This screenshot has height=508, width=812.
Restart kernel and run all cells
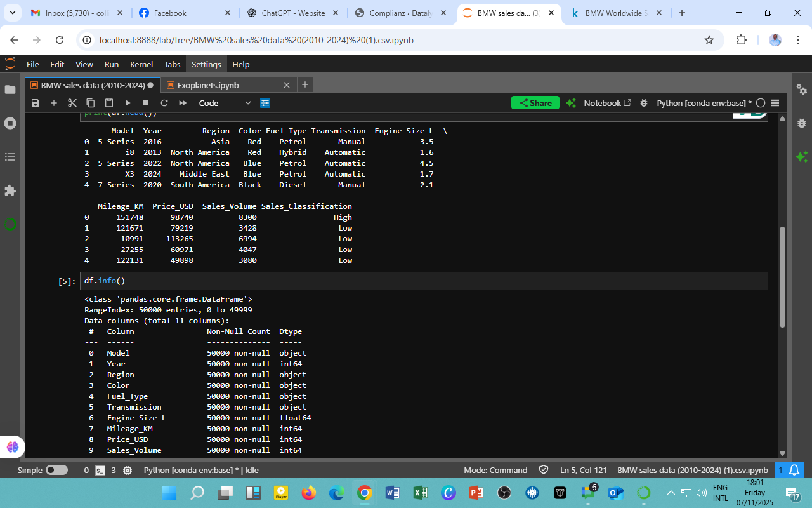(183, 103)
